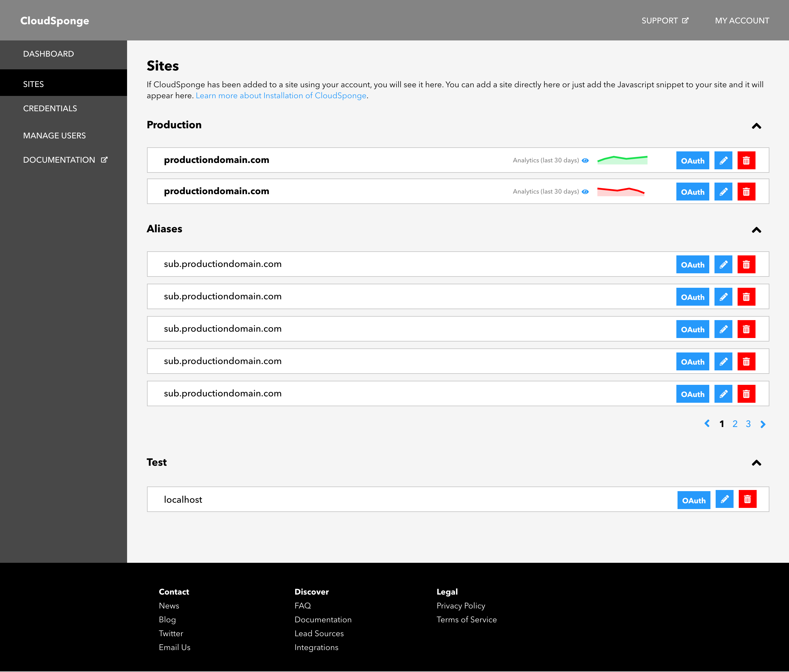Viewport: 789px width, 672px height.
Task: Delete the last sub.productiondomain.com alias
Action: click(x=746, y=394)
